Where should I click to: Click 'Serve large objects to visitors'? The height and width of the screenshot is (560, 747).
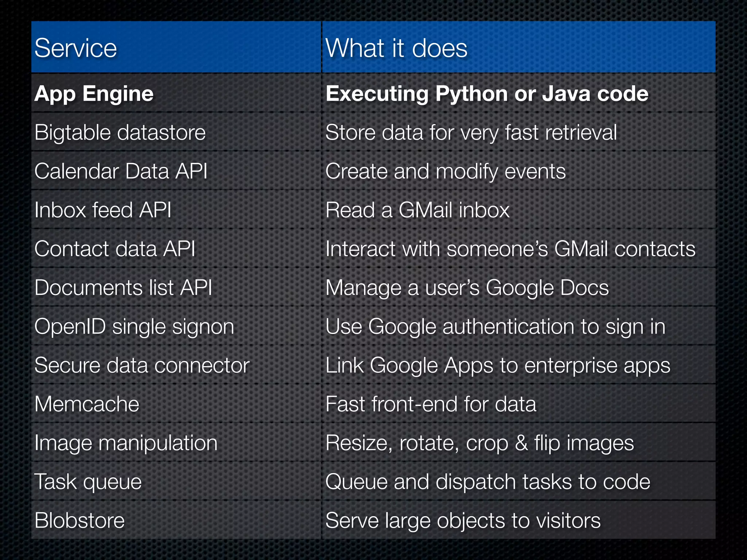coord(463,521)
